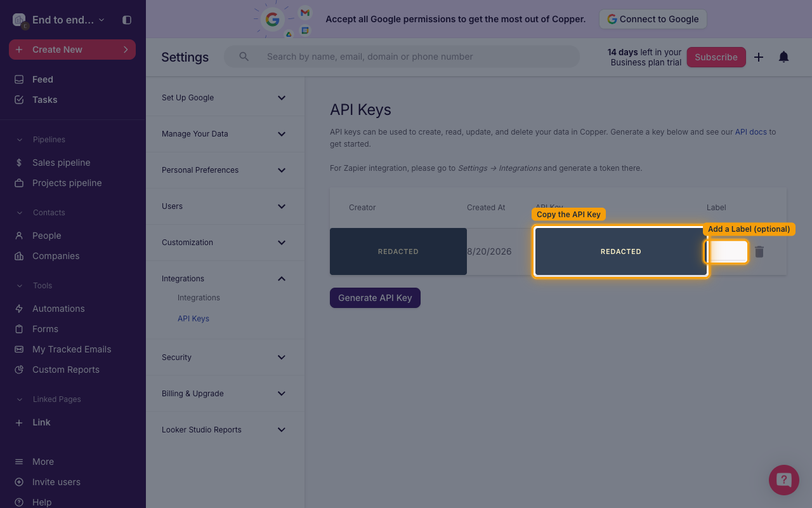
Task: Click the Settings page title
Action: tap(185, 57)
